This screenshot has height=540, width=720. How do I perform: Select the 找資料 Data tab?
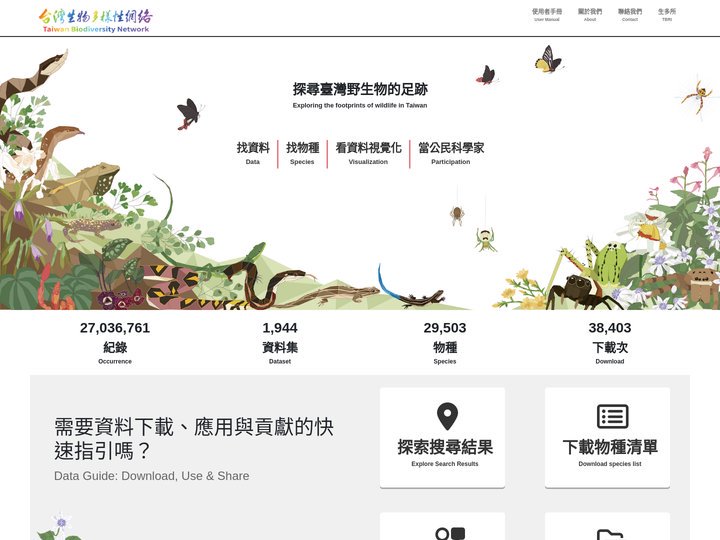[253, 153]
